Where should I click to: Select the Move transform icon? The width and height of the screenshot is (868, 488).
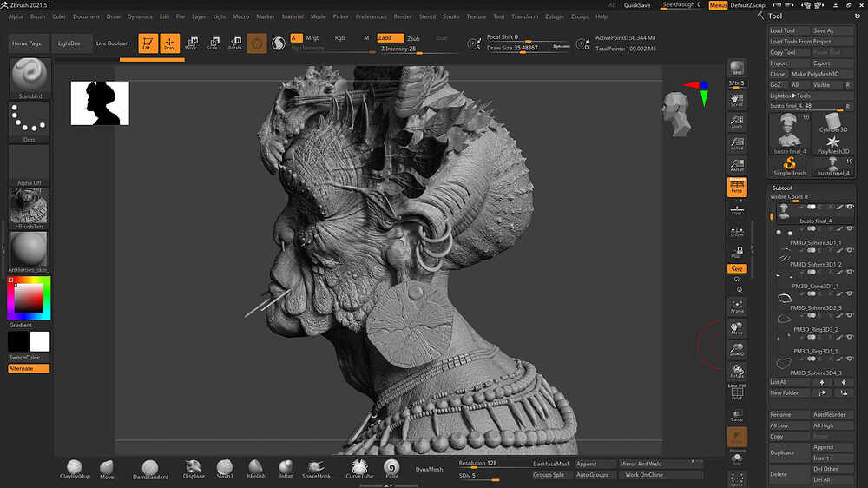pyautogui.click(x=191, y=43)
